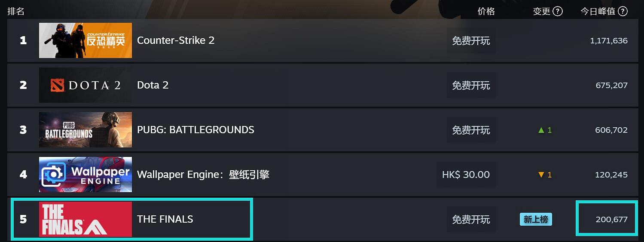Click 免费开玩 button for Counter-Strike 2
The width and height of the screenshot is (644, 242).
[471, 41]
